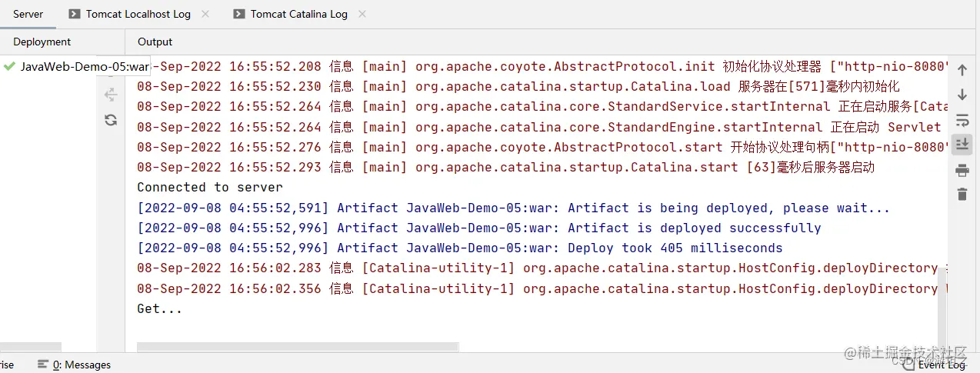Toggle soft-wrap icon in console toolbar
This screenshot has height=373, width=980.
tap(962, 120)
